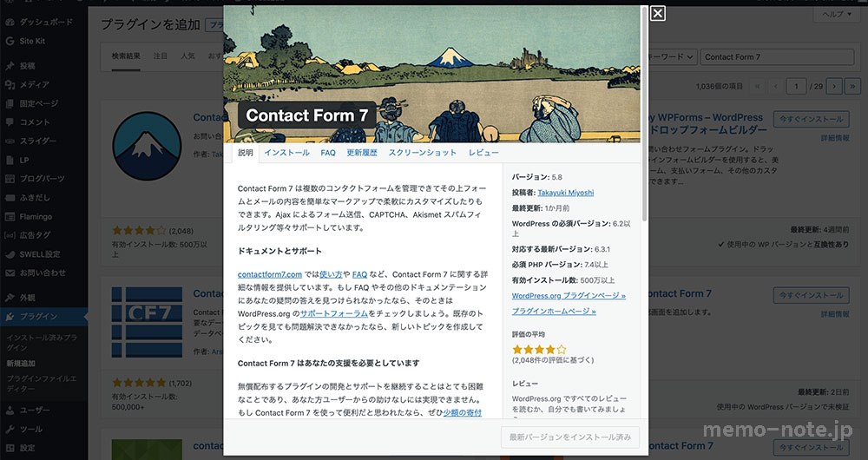The image size is (868, 460).
Task: Switch to the FAQ tab
Action: (x=328, y=153)
